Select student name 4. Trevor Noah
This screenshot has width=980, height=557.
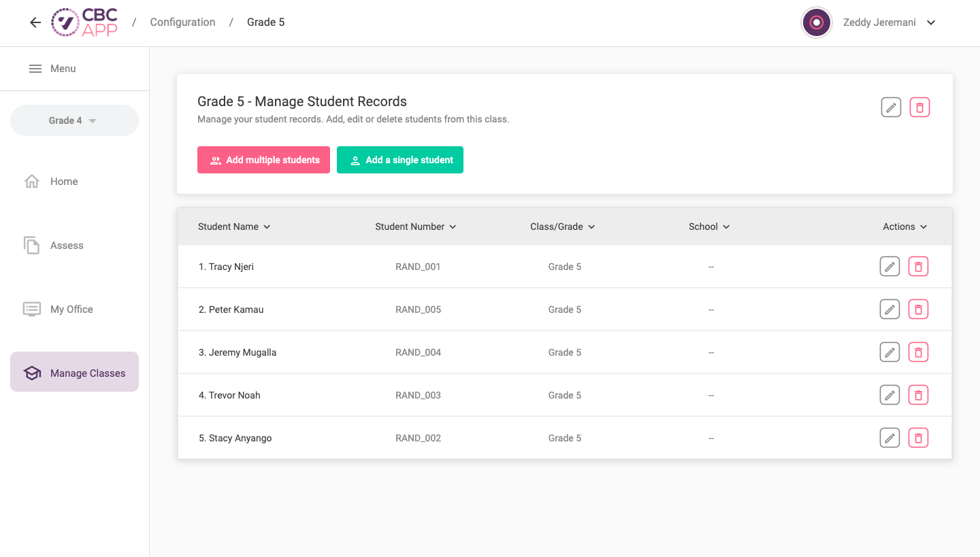[229, 395]
